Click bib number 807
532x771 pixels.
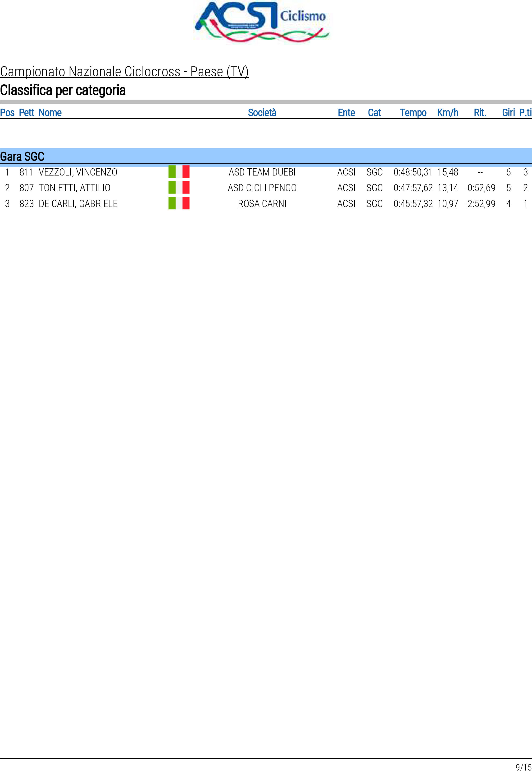point(27,188)
